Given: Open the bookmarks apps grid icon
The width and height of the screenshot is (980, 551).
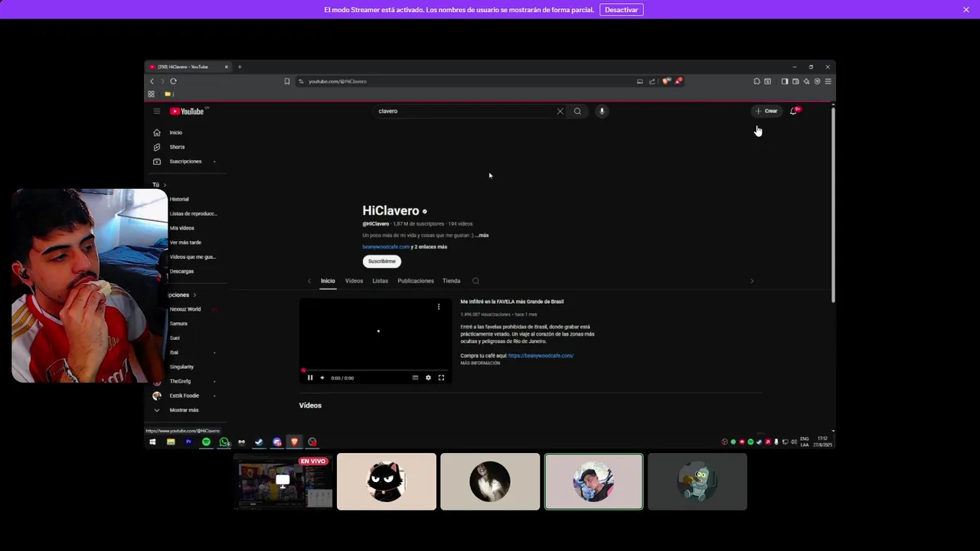Looking at the screenshot, I should [151, 94].
